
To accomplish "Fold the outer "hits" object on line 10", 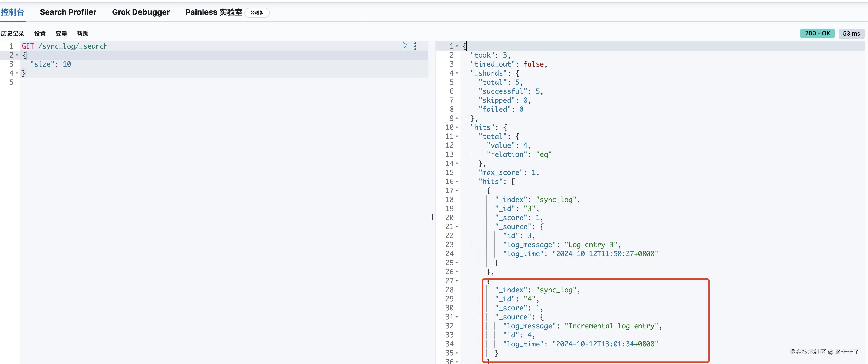I will coord(457,128).
